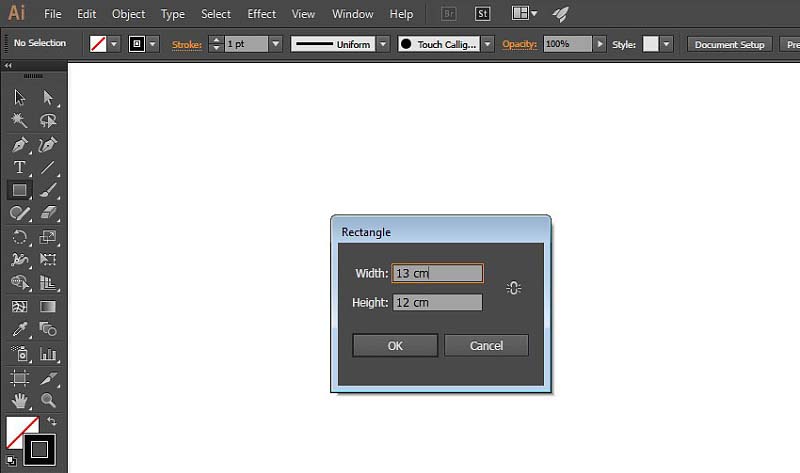Click the Document Setup button
The image size is (800, 473).
pos(730,44)
